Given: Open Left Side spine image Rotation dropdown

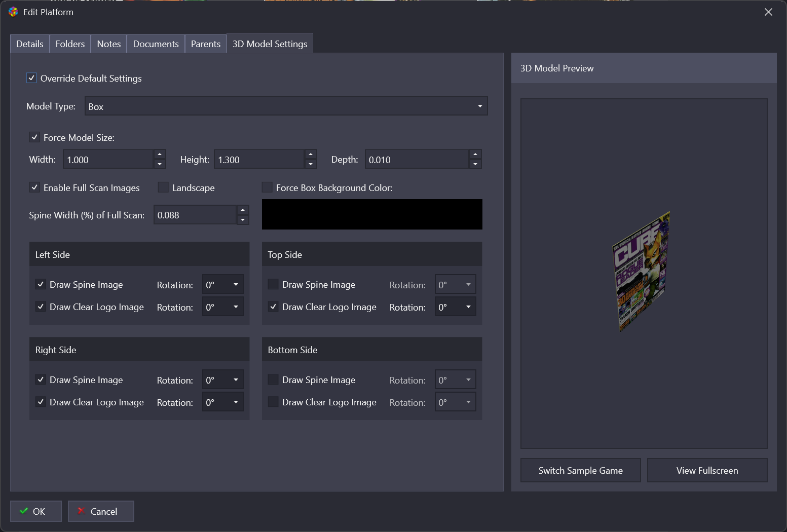Looking at the screenshot, I should [x=222, y=284].
